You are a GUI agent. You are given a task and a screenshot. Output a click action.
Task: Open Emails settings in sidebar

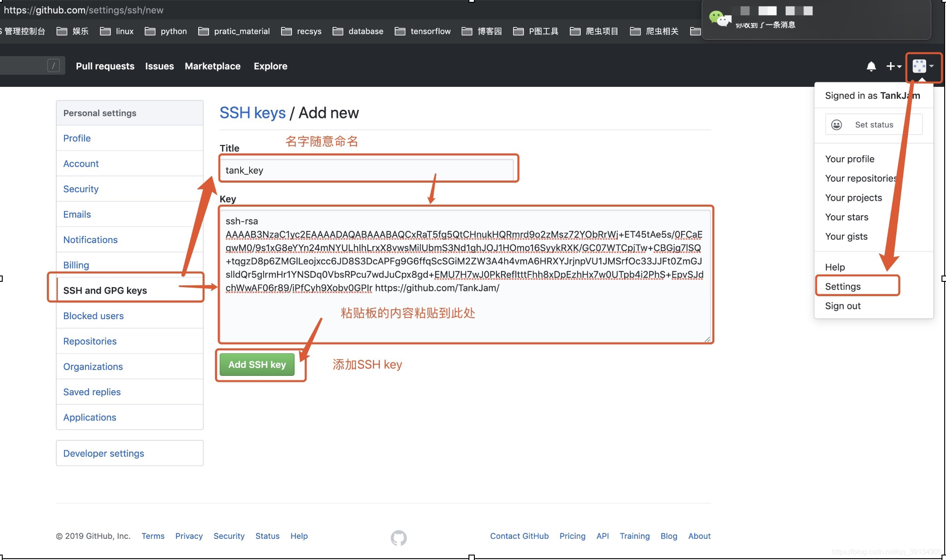(130, 214)
